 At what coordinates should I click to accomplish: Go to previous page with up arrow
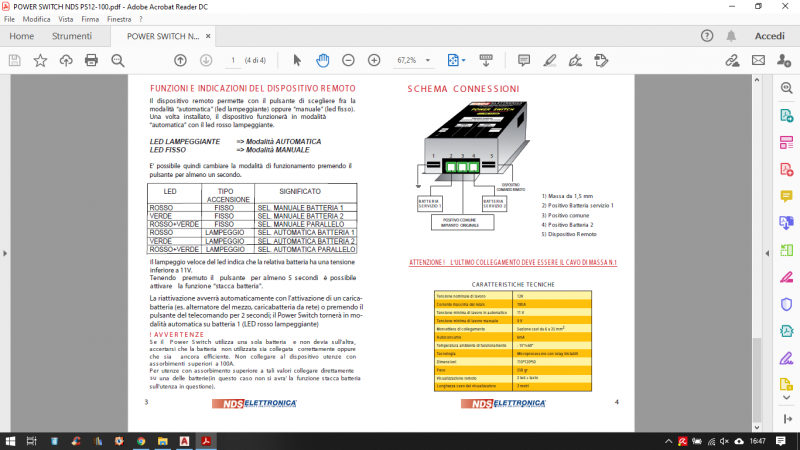[x=180, y=60]
